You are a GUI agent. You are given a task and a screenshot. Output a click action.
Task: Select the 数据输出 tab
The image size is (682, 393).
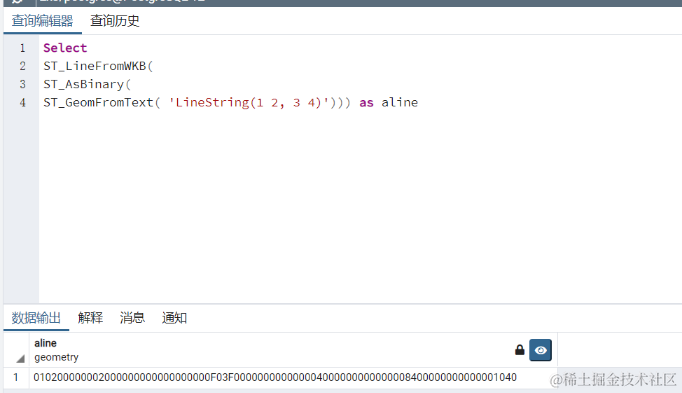tap(36, 318)
